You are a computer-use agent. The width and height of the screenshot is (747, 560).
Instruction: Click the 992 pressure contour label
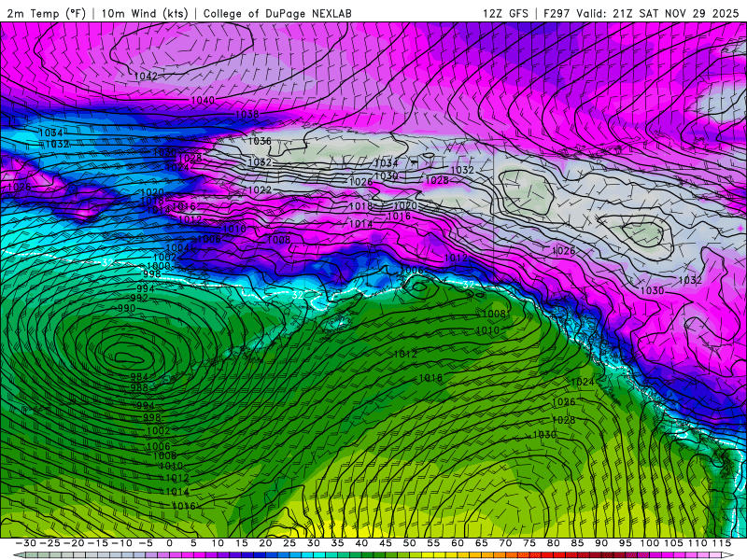coord(139,298)
